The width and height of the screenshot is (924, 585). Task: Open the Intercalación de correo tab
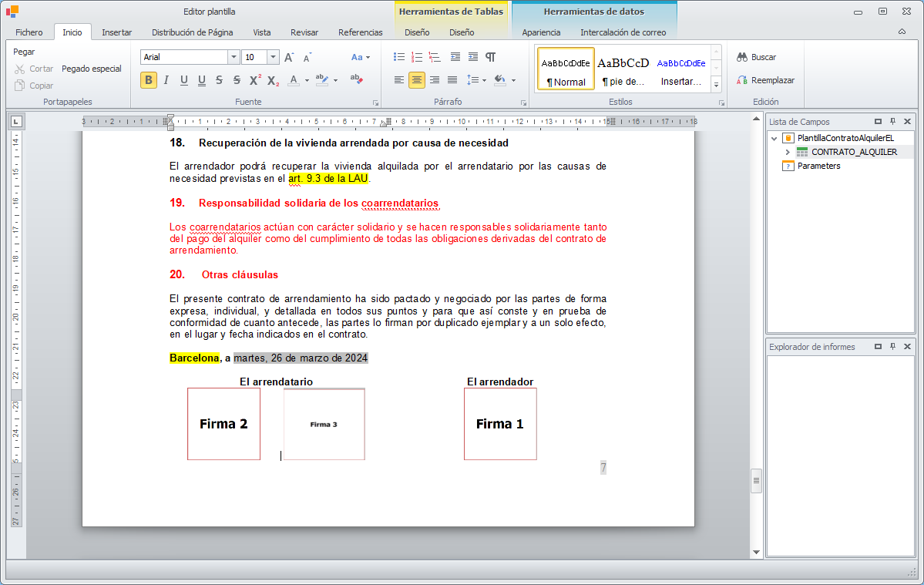623,32
